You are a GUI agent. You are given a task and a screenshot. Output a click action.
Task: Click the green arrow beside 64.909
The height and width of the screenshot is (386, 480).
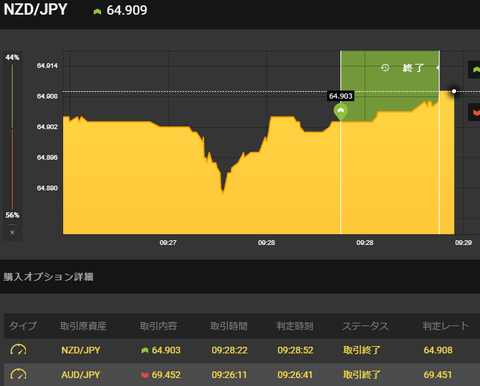point(97,12)
